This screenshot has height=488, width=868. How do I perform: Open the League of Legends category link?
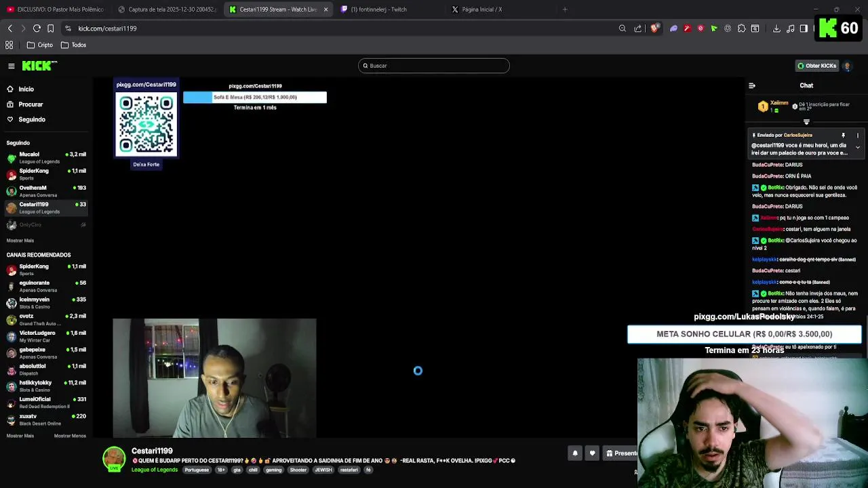(155, 470)
